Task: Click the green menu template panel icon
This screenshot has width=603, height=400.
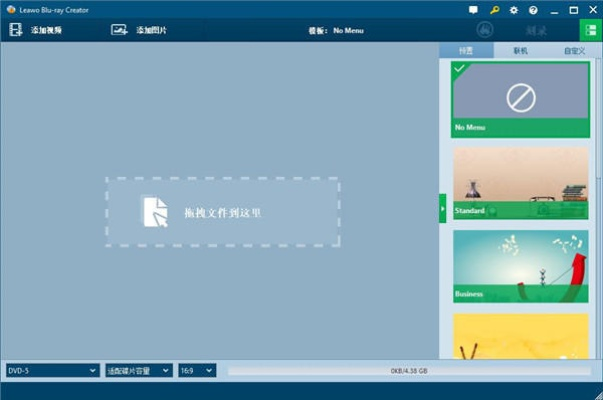Action: point(590,30)
